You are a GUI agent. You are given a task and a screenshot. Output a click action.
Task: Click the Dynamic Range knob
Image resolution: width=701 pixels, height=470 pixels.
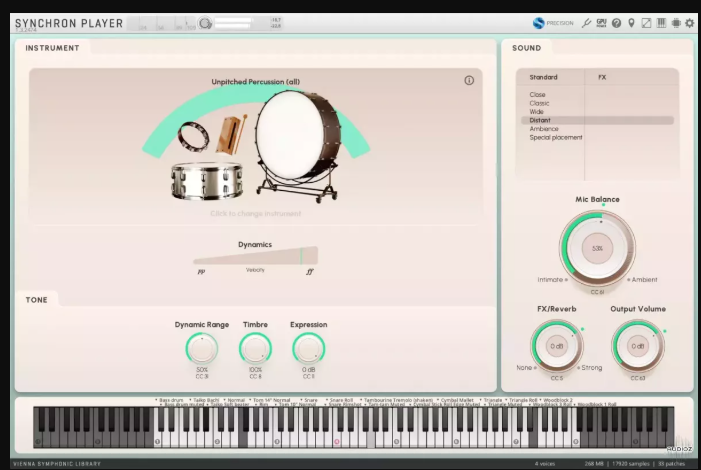click(x=202, y=349)
